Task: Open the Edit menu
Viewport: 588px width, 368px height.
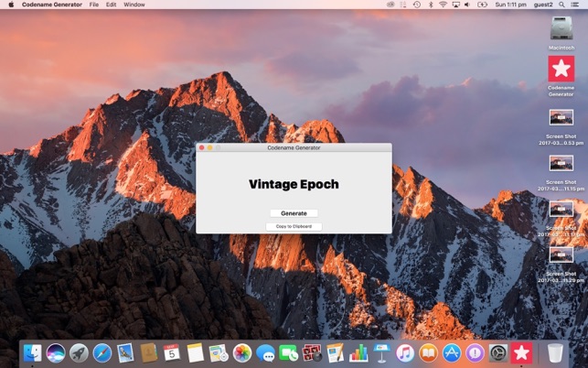Action: (x=111, y=5)
